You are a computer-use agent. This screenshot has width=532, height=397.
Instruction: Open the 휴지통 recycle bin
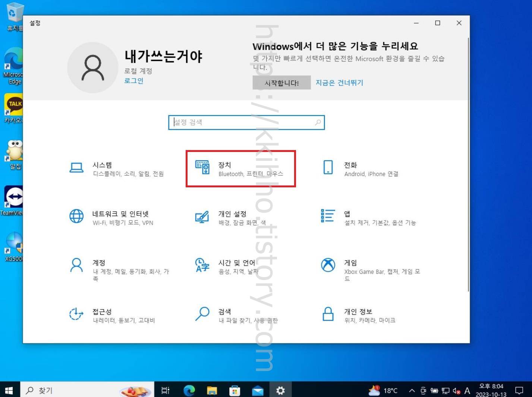click(x=15, y=16)
